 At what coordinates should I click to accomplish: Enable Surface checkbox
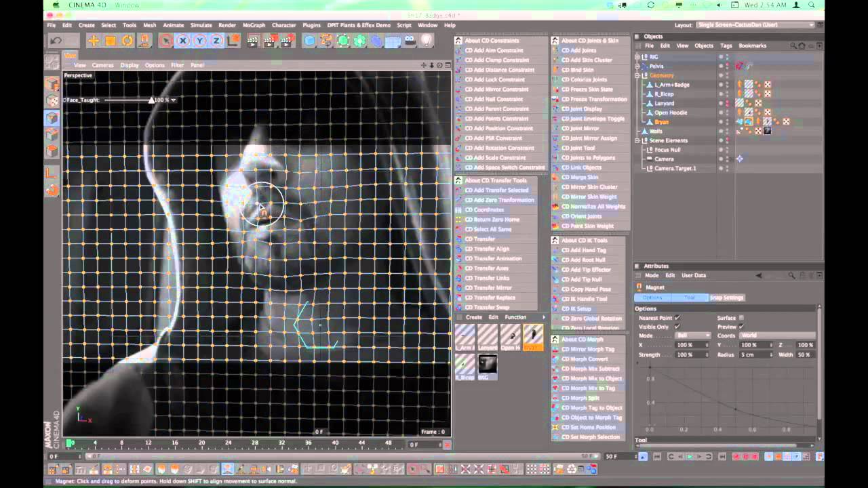click(741, 318)
